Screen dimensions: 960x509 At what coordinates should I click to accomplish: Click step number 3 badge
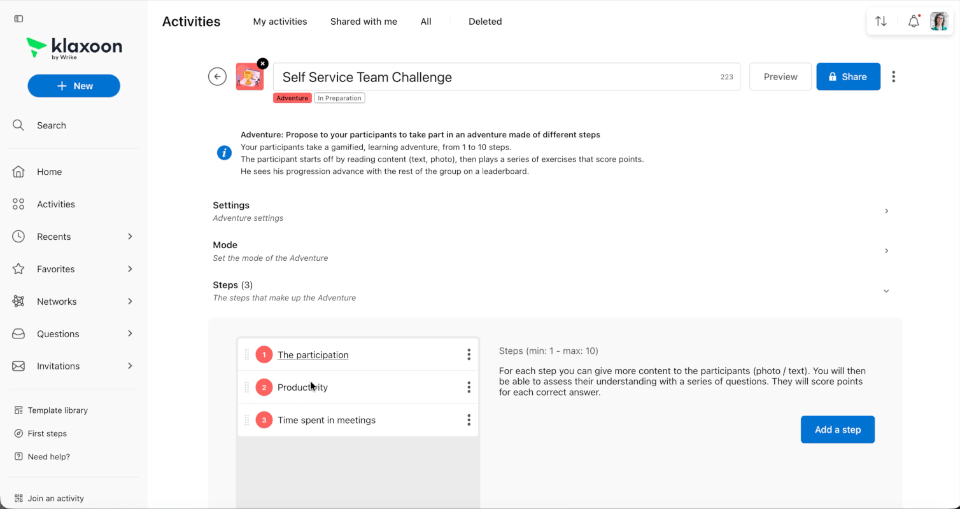tap(264, 420)
